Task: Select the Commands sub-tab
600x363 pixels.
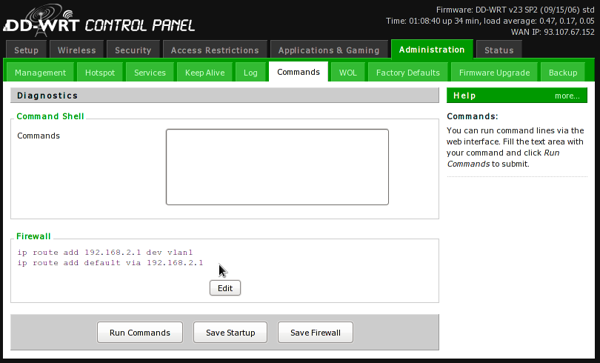Action: 298,72
